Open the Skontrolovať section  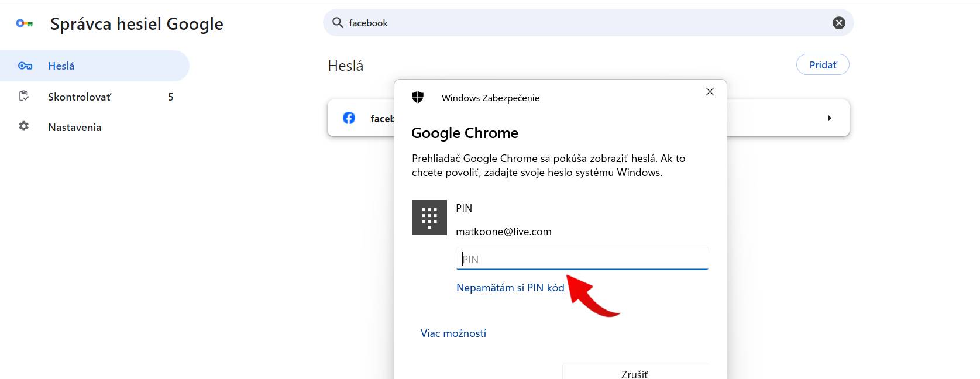coord(95,97)
